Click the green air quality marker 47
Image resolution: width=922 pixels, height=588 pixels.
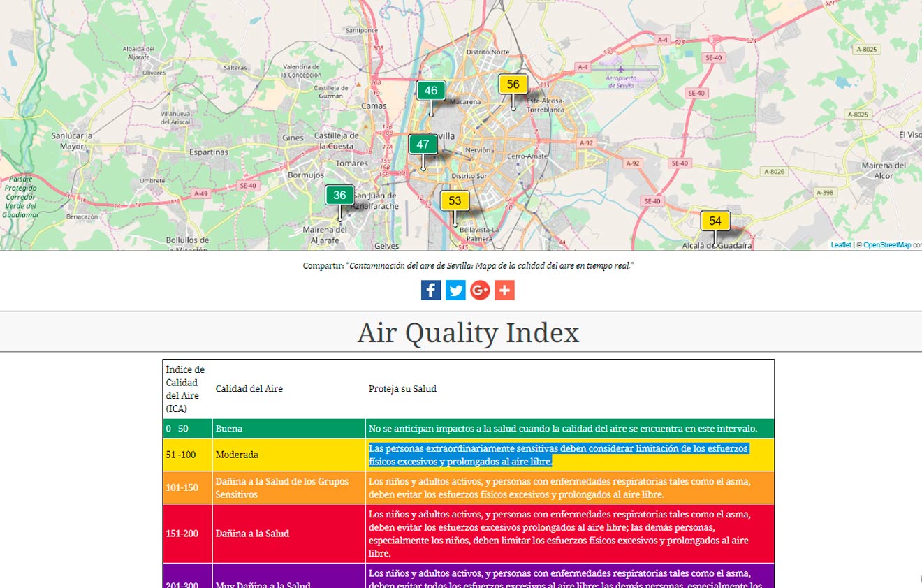pyautogui.click(x=423, y=145)
